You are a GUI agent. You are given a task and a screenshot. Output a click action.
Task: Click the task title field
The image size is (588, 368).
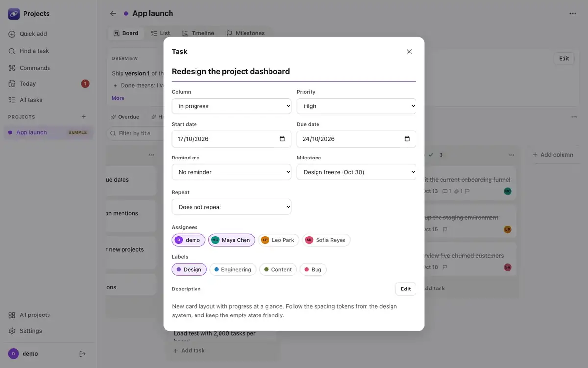coord(294,72)
